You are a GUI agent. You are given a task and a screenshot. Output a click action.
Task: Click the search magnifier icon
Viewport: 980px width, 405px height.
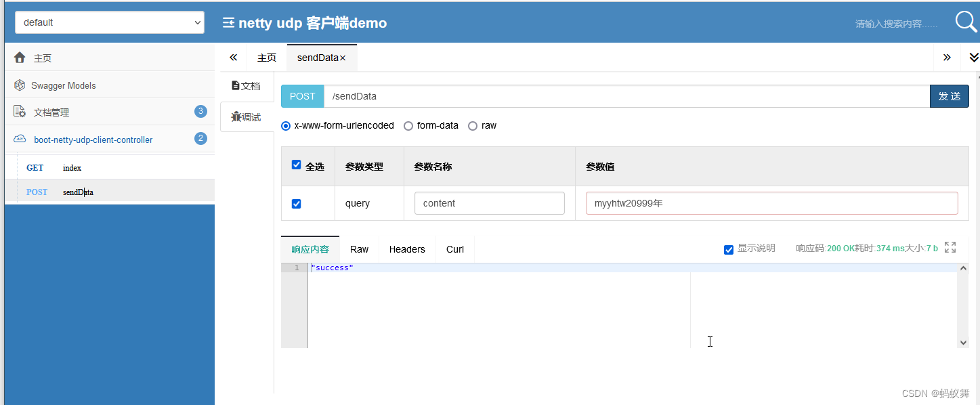click(964, 21)
